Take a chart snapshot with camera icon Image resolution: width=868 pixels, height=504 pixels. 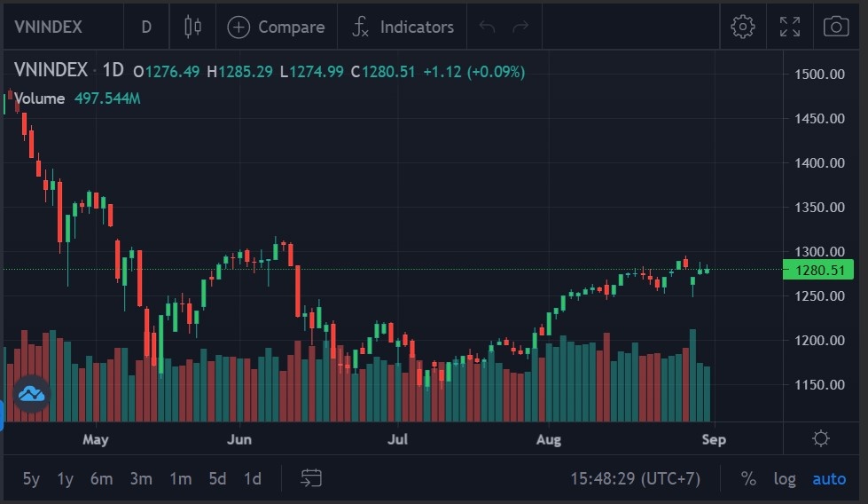point(836,27)
